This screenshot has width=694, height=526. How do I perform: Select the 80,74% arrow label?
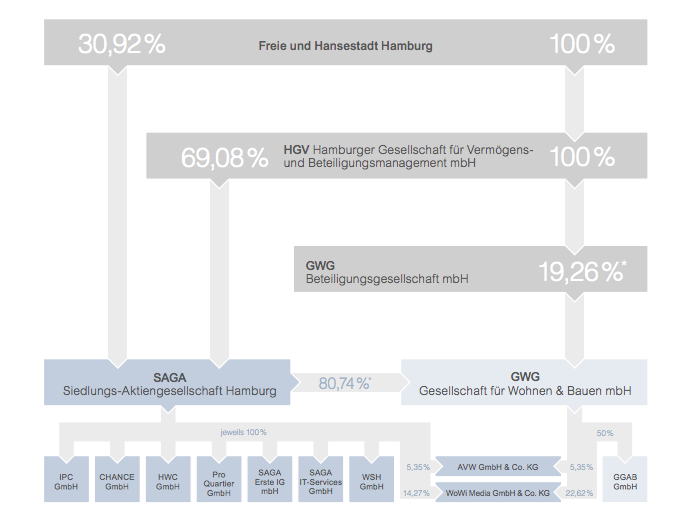pos(345,383)
